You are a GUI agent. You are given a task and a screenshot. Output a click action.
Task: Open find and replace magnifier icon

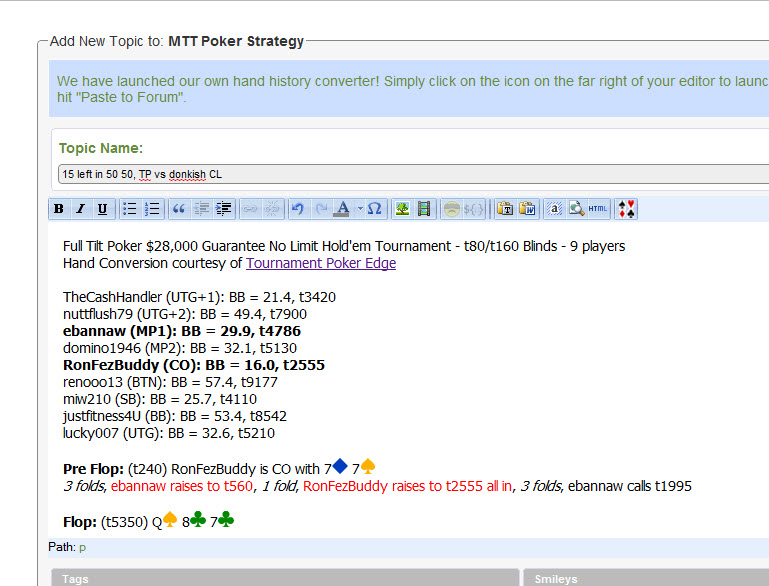coord(577,209)
